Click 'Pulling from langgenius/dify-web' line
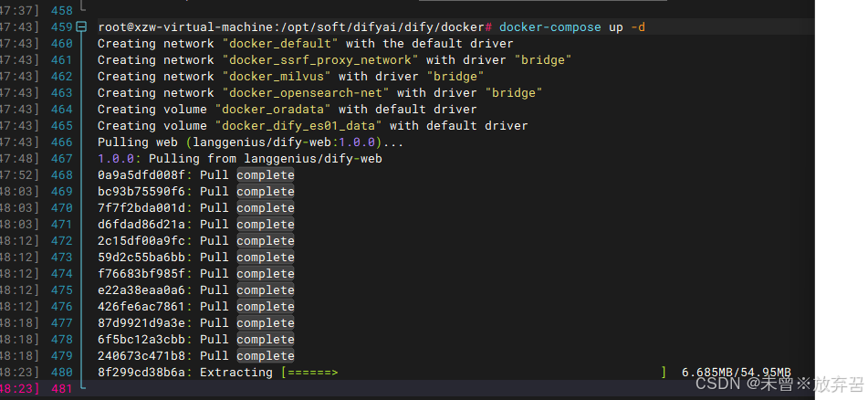Screen dimensions: 868x400 tap(266, 159)
